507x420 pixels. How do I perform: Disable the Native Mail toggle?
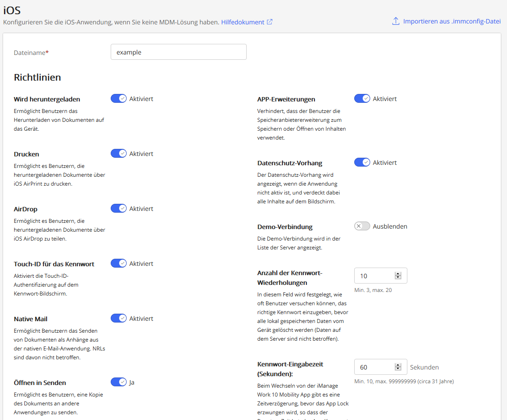[x=119, y=319]
